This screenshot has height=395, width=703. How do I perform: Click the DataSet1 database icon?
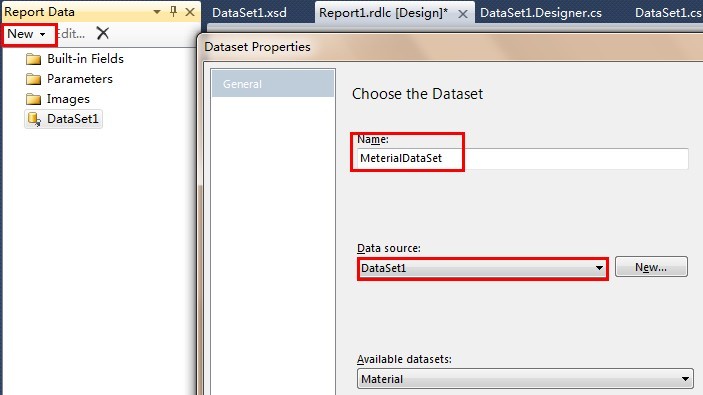click(34, 119)
